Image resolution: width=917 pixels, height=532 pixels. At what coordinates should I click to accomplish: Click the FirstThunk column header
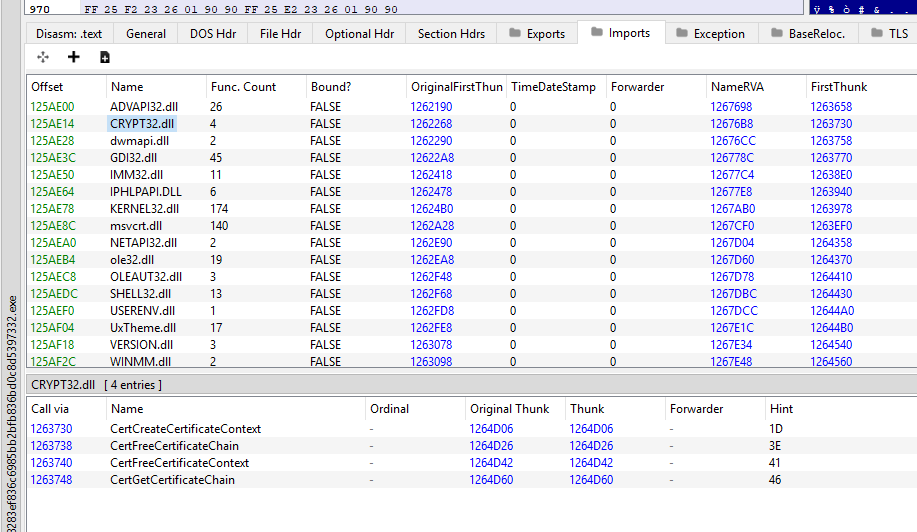pyautogui.click(x=861, y=87)
